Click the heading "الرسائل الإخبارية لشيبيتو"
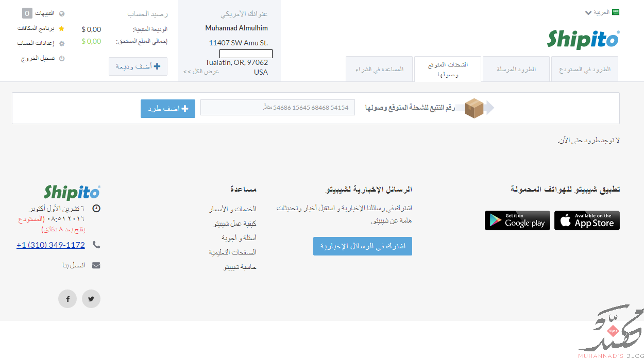Viewport: 644px width, 358px height. (x=369, y=189)
